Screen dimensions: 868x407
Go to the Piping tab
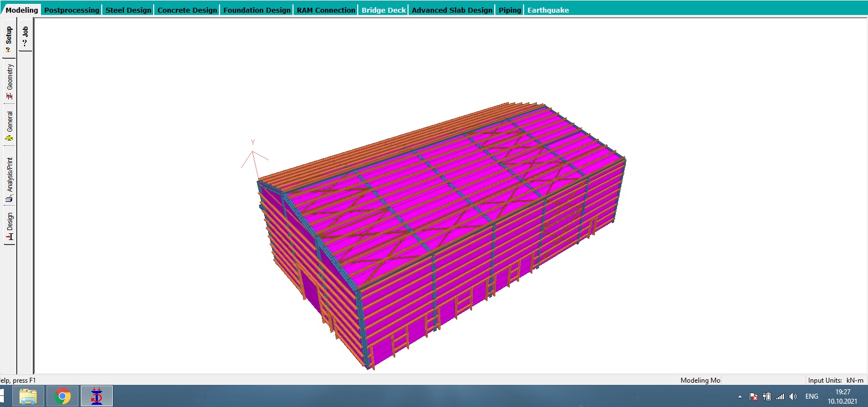[x=510, y=10]
